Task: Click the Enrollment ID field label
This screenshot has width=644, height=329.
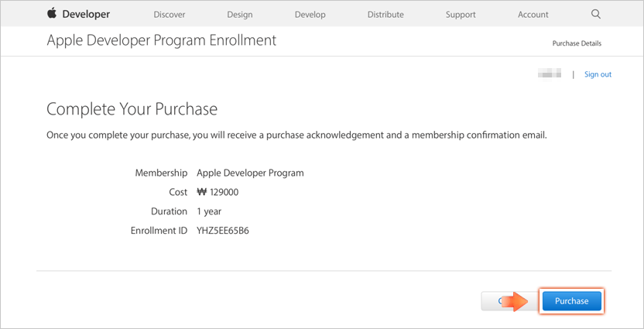Action: coord(159,231)
